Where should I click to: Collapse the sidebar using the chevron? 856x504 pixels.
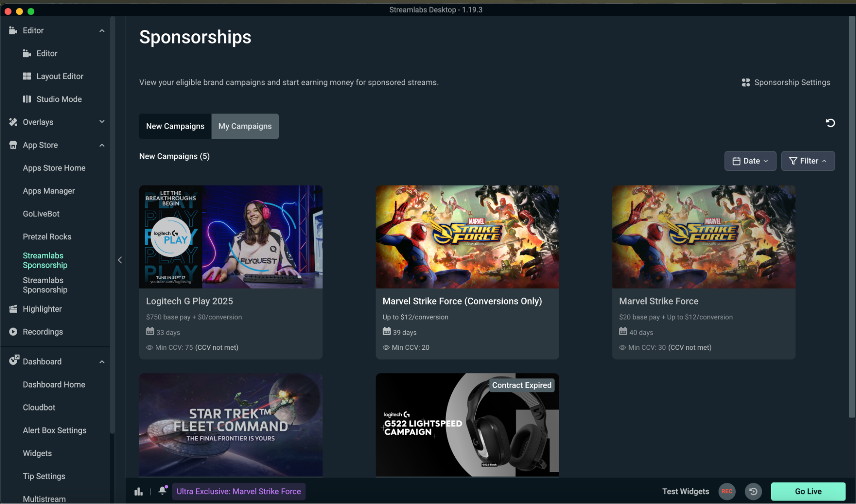point(119,260)
